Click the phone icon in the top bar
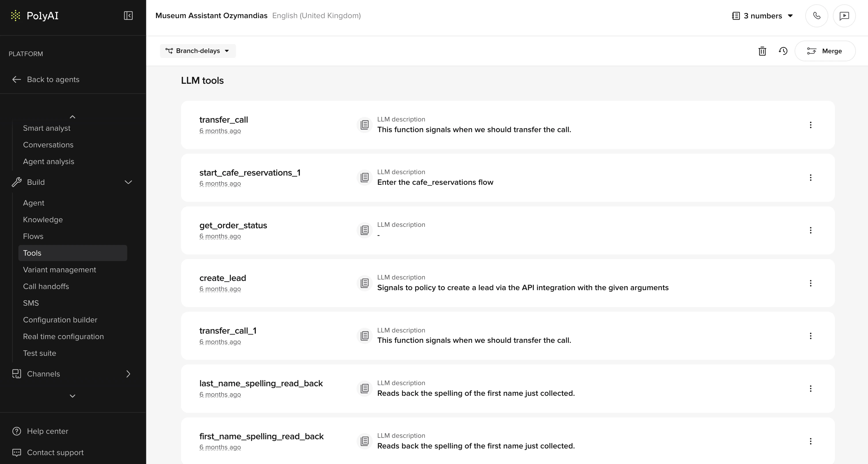This screenshot has width=868, height=464. [816, 16]
